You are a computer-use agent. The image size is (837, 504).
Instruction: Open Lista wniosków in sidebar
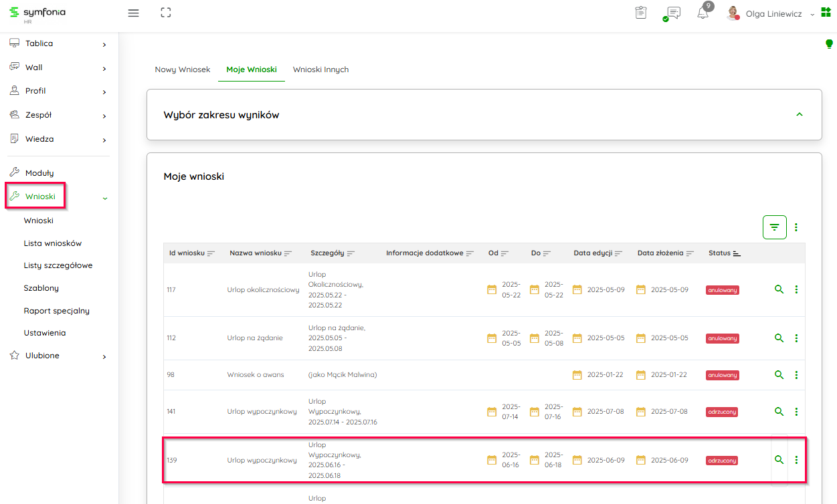tap(52, 243)
